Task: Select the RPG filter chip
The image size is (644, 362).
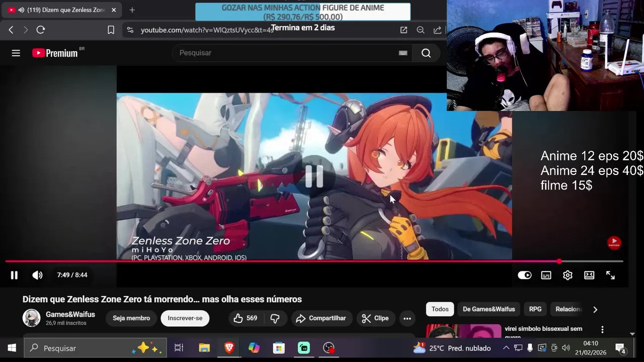Action: 535,309
